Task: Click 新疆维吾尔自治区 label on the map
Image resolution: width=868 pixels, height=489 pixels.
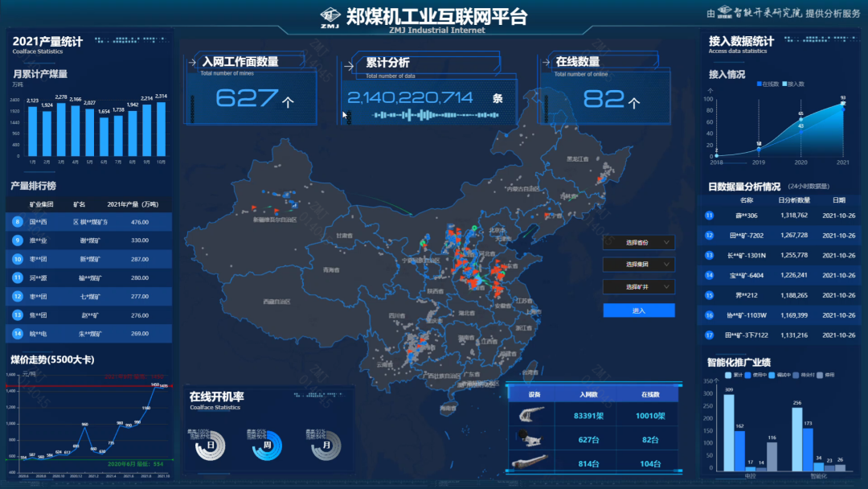Action: (x=275, y=220)
